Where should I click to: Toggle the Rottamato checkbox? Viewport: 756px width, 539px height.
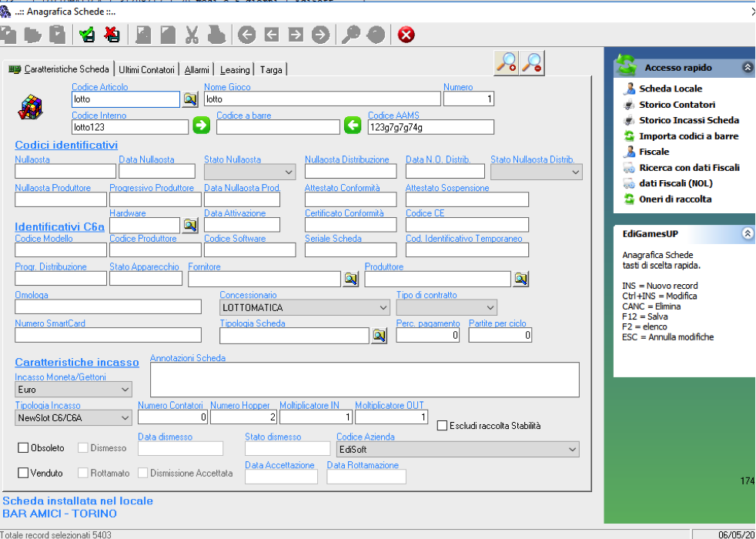(83, 473)
